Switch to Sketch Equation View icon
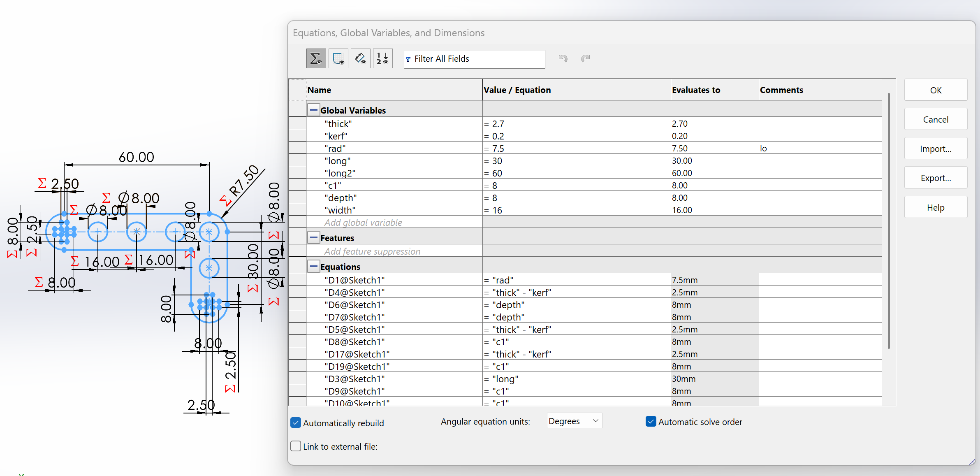 pos(338,58)
